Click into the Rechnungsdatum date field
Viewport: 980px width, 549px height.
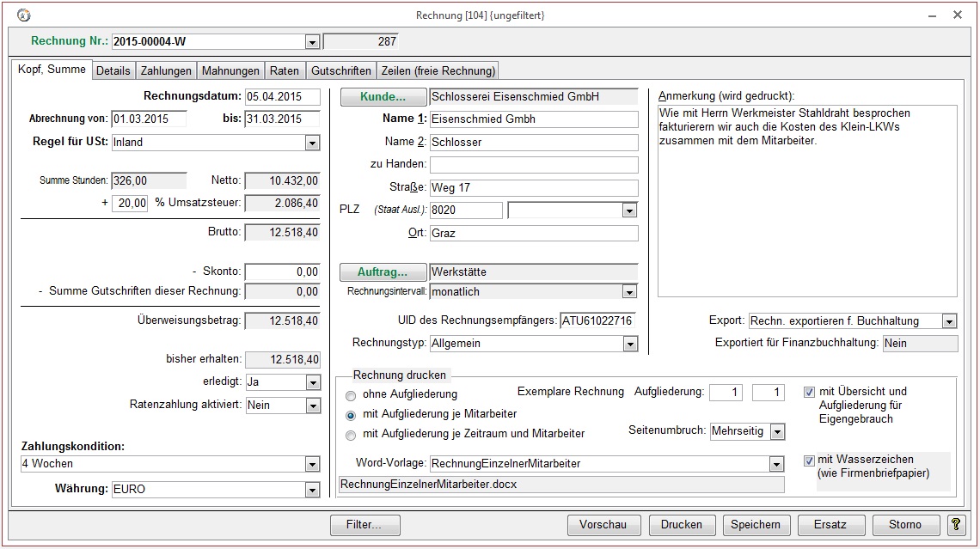pos(282,97)
